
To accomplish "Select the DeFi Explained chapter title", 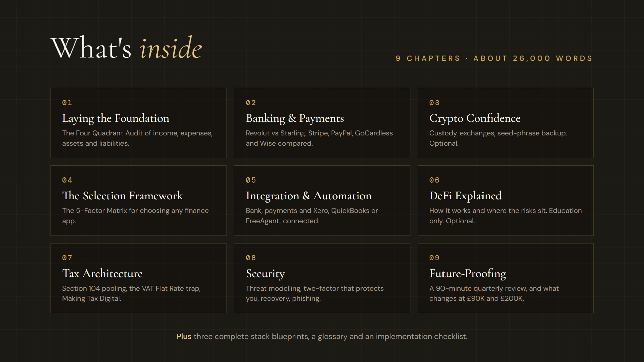I will point(465,196).
